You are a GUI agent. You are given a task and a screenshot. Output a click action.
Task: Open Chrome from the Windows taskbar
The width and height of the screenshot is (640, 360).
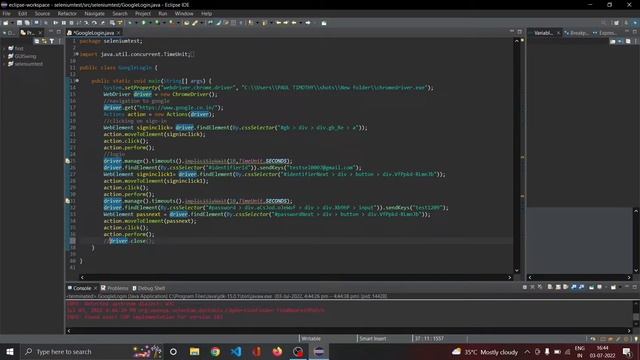(215, 351)
